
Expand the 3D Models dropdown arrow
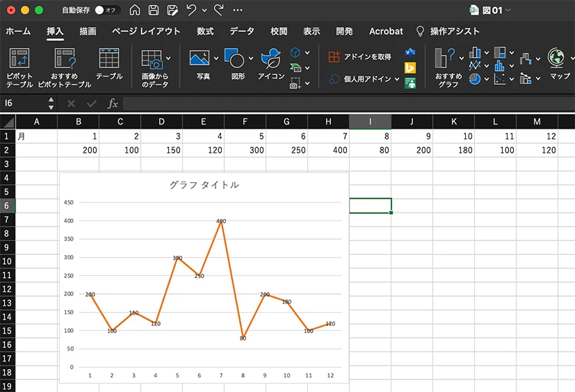point(307,53)
